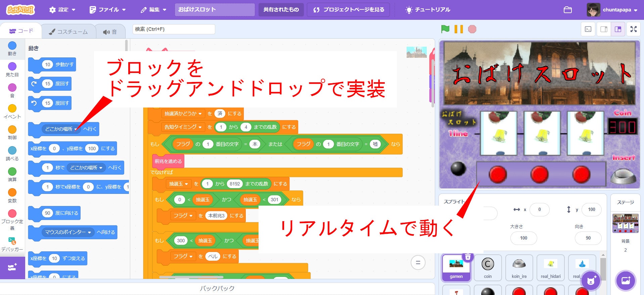Stop the project with the red stop icon
Viewport: 644px width, 295px height.
[472, 29]
